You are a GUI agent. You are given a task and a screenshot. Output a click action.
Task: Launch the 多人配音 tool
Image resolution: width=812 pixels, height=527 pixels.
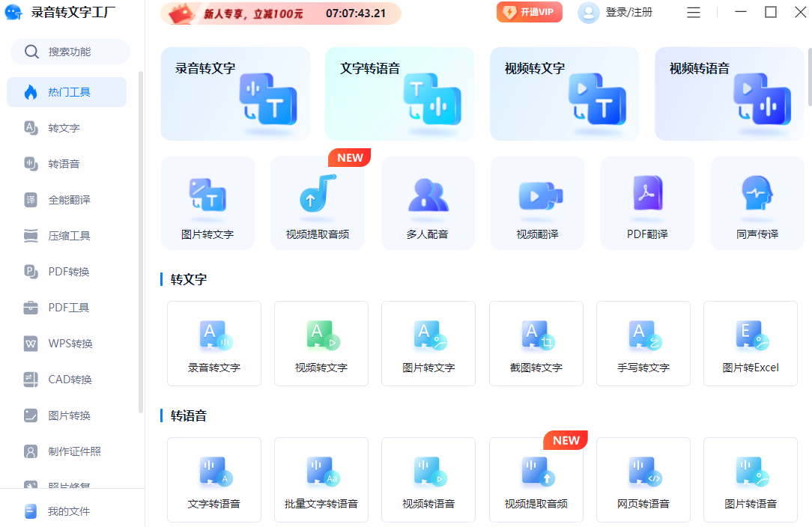point(428,203)
